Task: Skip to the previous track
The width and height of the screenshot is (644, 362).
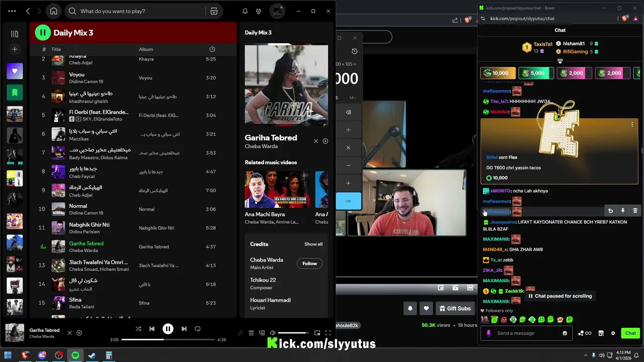Action: [152, 329]
